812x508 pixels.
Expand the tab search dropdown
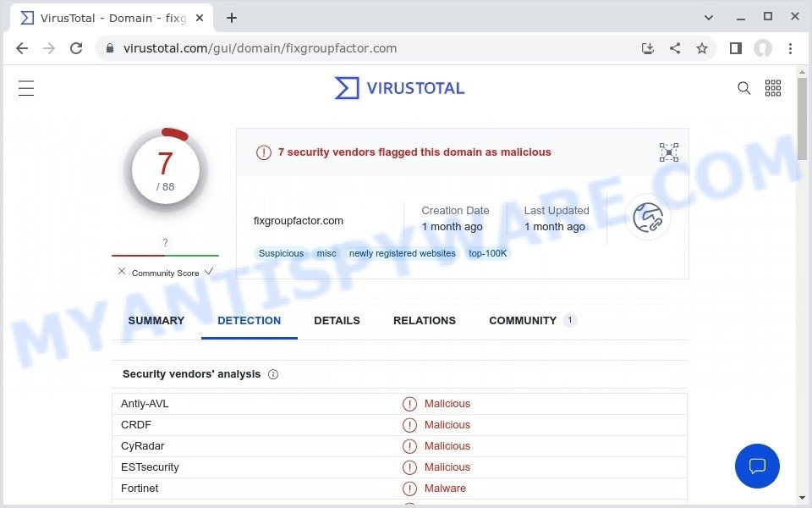tap(709, 18)
